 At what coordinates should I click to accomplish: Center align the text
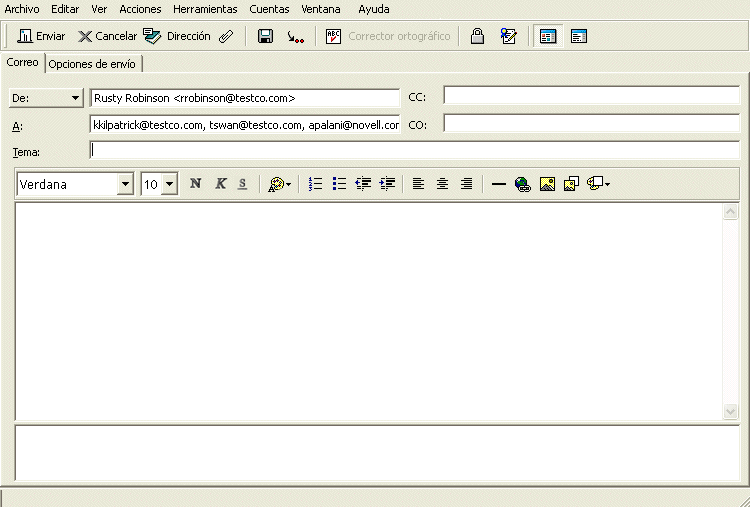tap(442, 184)
